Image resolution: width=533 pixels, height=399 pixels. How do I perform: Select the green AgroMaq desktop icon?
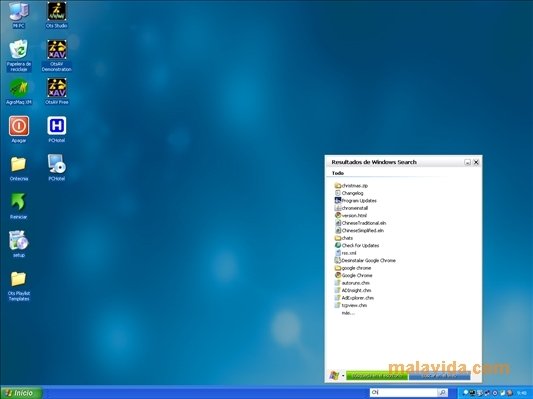(x=19, y=91)
